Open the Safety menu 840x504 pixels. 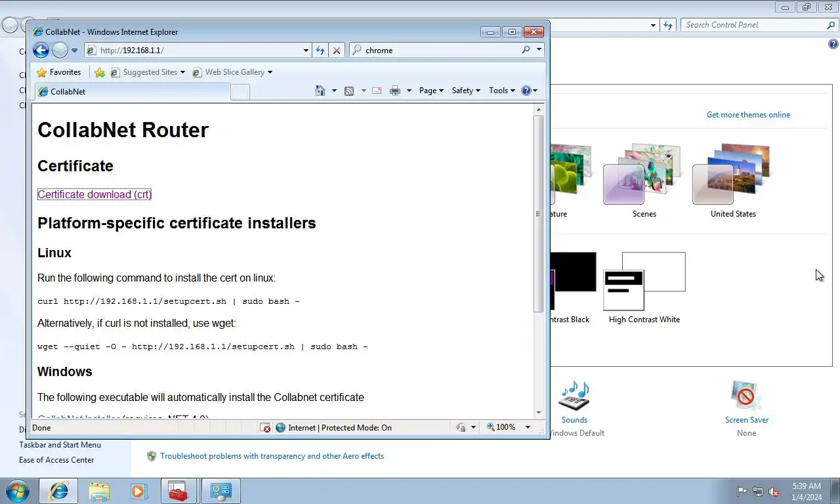(466, 91)
